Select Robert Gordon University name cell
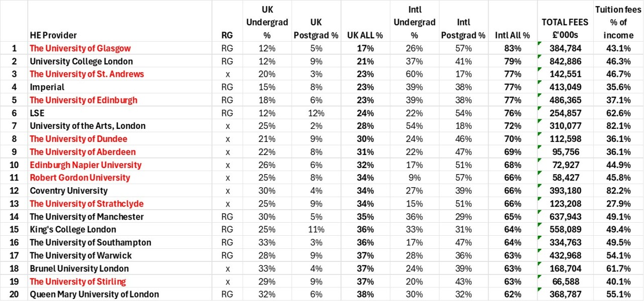Image resolution: width=644 pixels, height=301 pixels. click(x=120, y=178)
